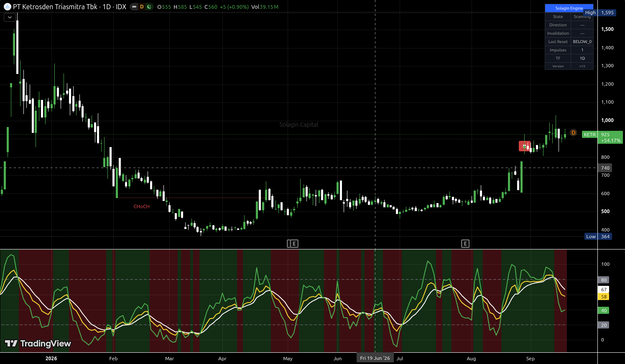
Task: Click the 2026 label on time axis
Action: point(51,359)
